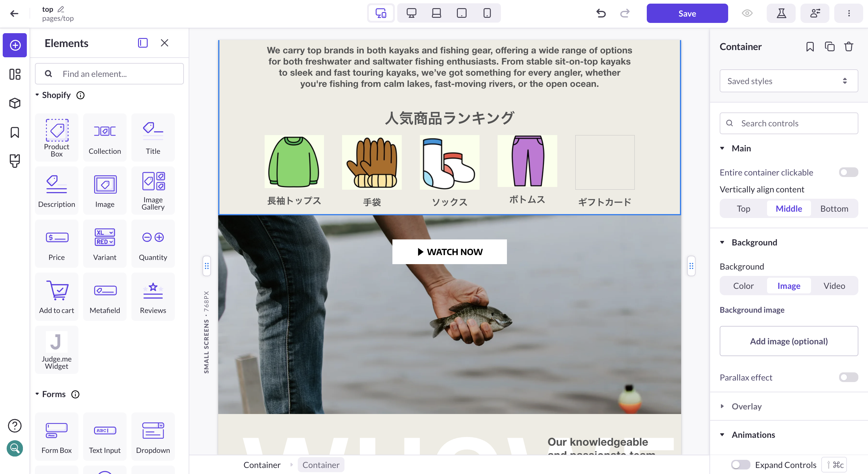
Task: Set vertical alignment to Top
Action: [x=743, y=208]
